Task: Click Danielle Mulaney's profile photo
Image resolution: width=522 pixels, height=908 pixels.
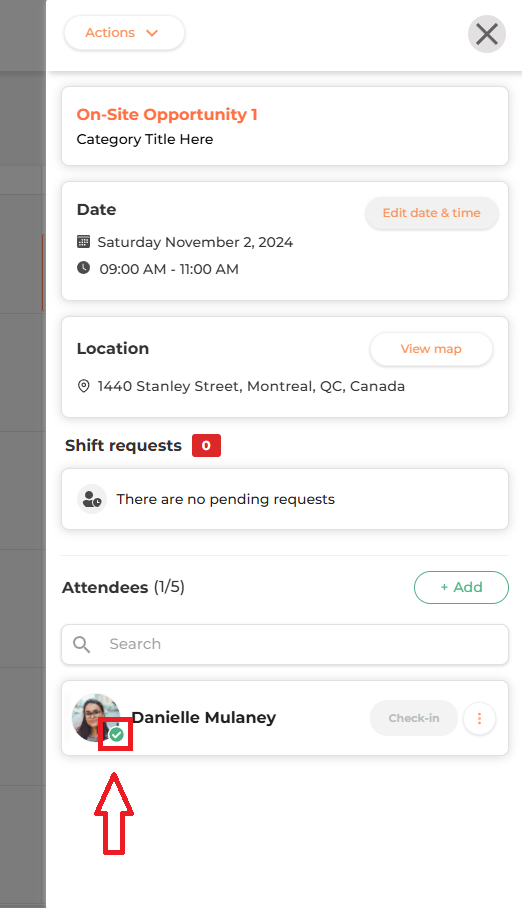Action: tap(95, 717)
